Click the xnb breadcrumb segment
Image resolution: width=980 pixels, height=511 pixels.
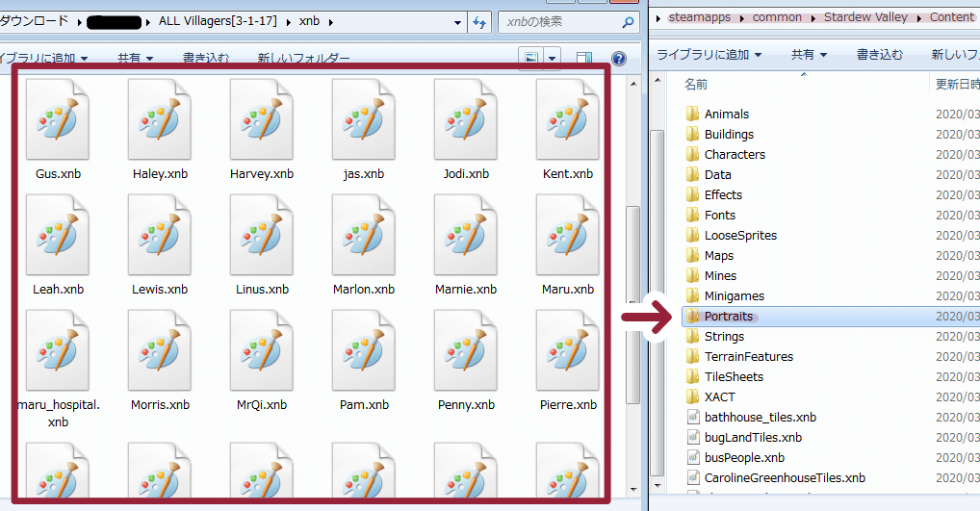pos(309,21)
